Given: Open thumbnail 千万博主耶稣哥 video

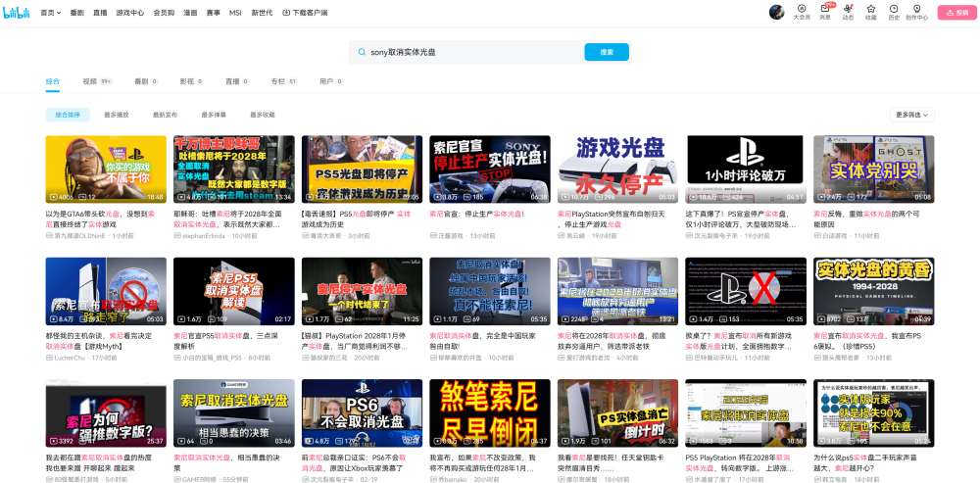Looking at the screenshot, I should tap(234, 169).
